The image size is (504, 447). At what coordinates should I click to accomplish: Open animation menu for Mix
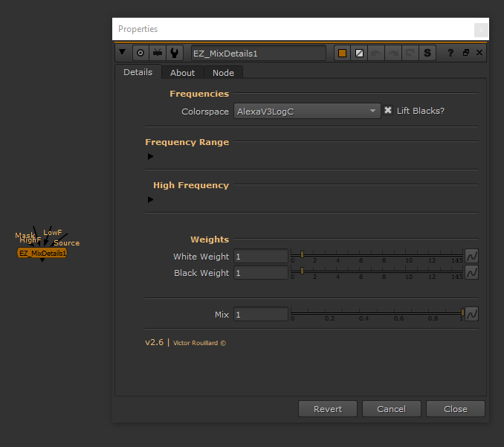click(471, 314)
